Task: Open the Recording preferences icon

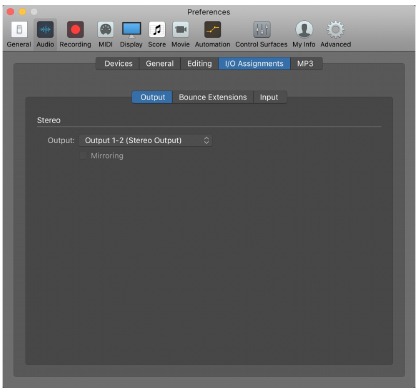Action: (x=75, y=30)
